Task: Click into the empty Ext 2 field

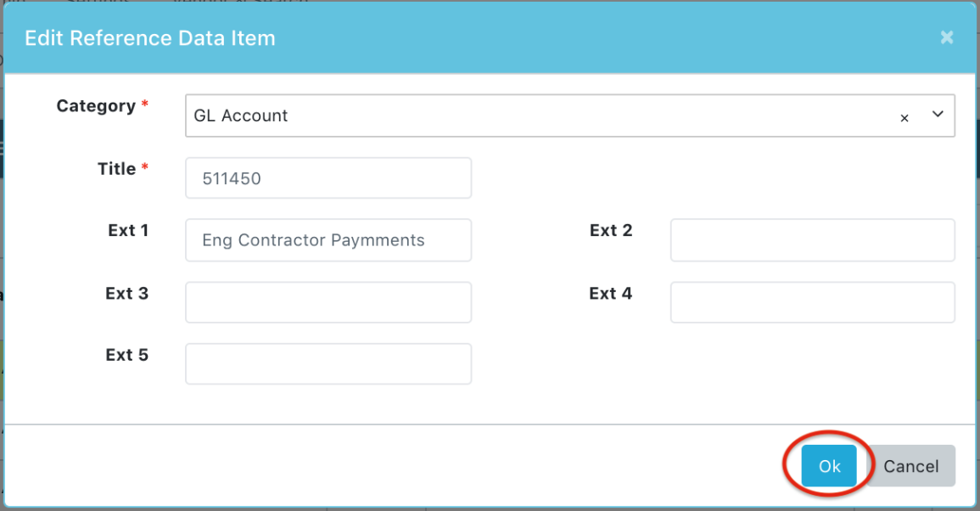Action: tap(813, 240)
